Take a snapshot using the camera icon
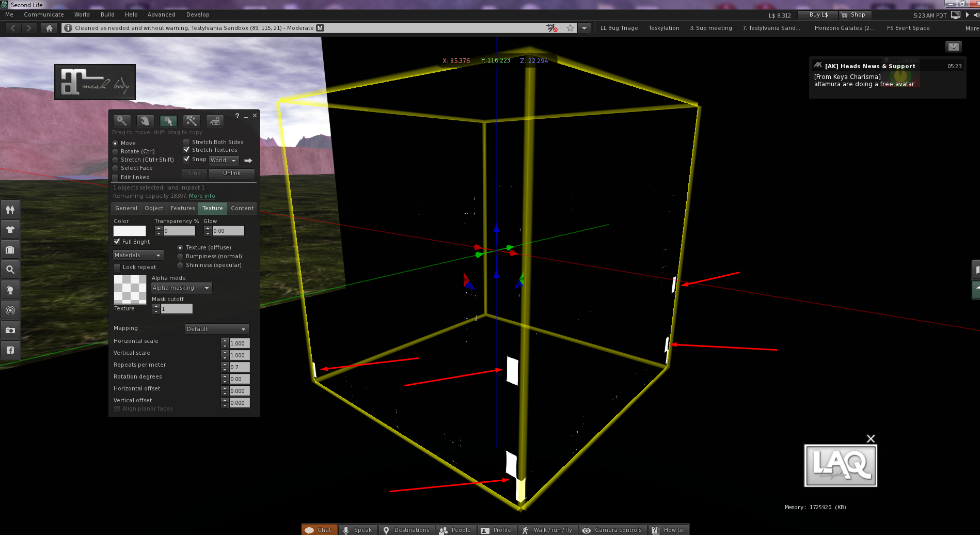Screen dimensions: 980x535 (10, 329)
